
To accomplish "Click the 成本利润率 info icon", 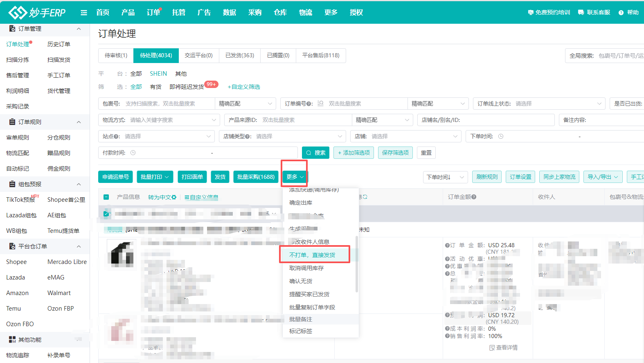I will (447, 329).
